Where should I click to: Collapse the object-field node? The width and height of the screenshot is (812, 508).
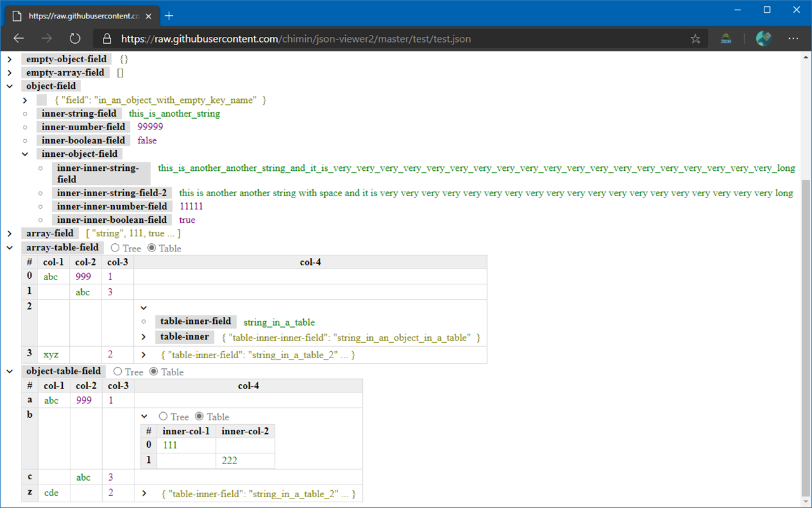[x=9, y=86]
